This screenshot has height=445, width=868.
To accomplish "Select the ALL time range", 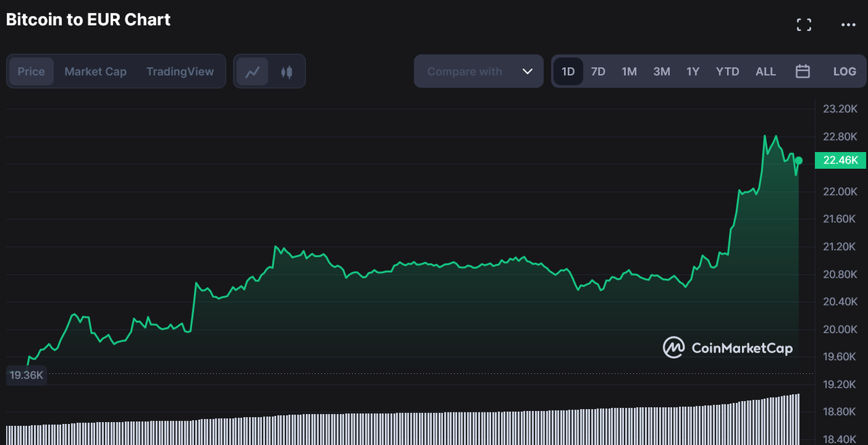I will (766, 71).
